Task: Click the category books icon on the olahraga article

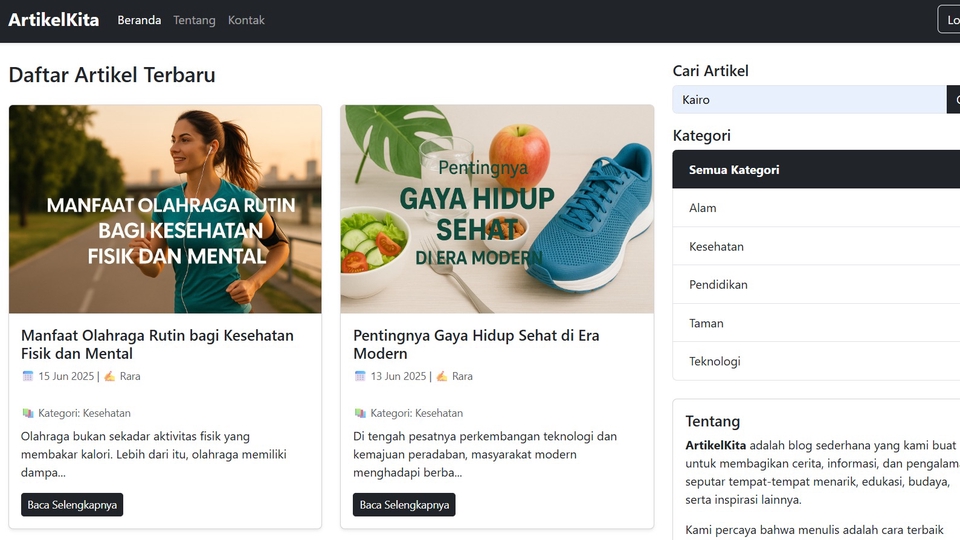Action: click(28, 413)
